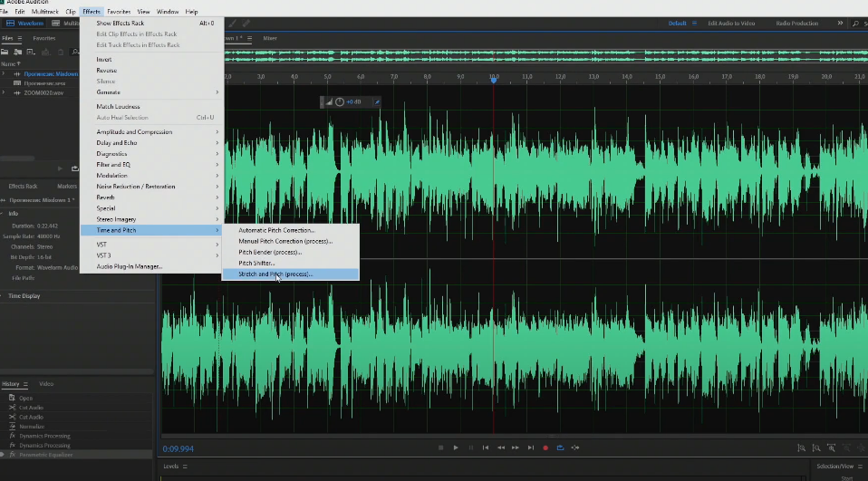Open the Mixer tab
This screenshot has height=481, width=868.
click(x=270, y=38)
